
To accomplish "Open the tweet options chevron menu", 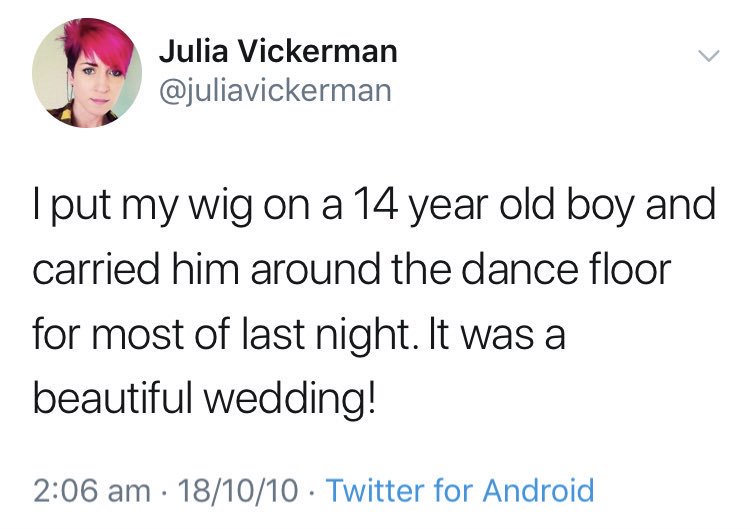I will 707,58.
